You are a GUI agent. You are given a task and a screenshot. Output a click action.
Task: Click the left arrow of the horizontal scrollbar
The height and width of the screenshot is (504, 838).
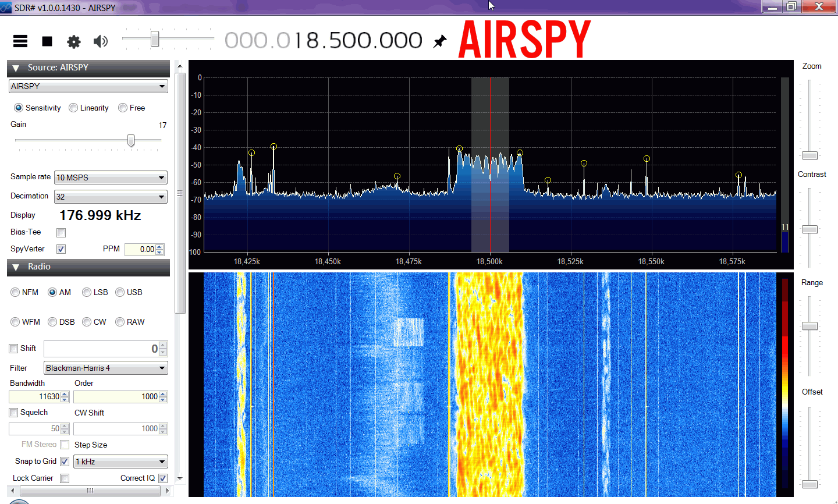(13, 491)
